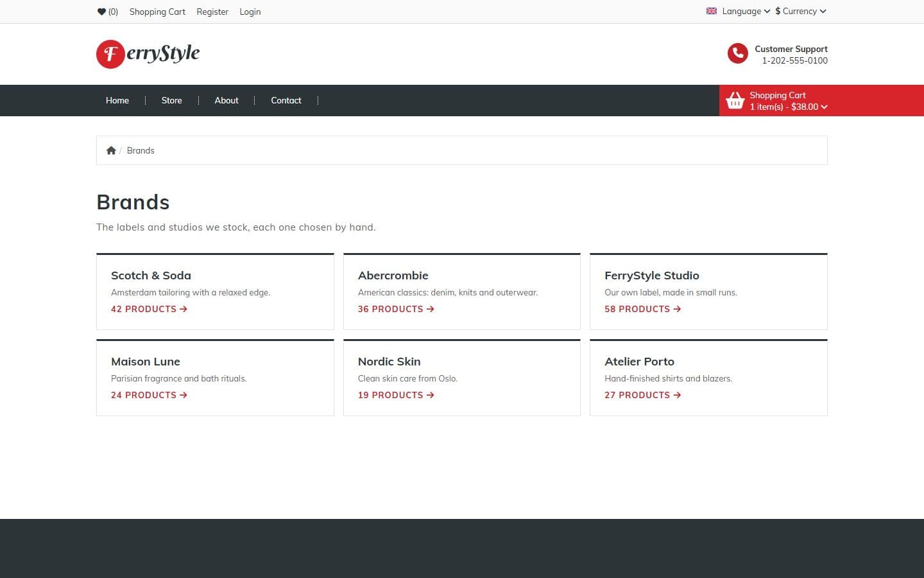The image size is (924, 578).
Task: Click 'Hand-finished shirts and blazers.' description
Action: coord(668,378)
